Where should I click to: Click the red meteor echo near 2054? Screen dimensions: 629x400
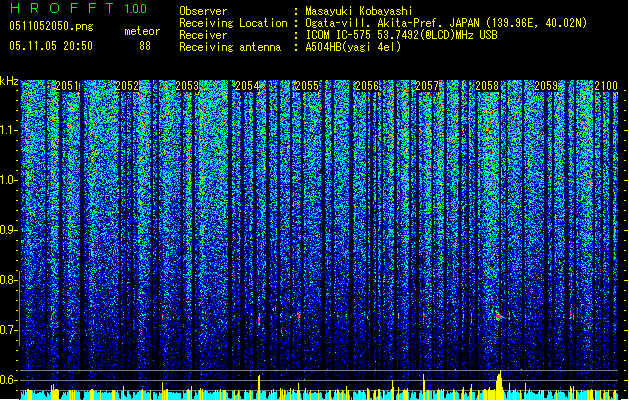259,319
